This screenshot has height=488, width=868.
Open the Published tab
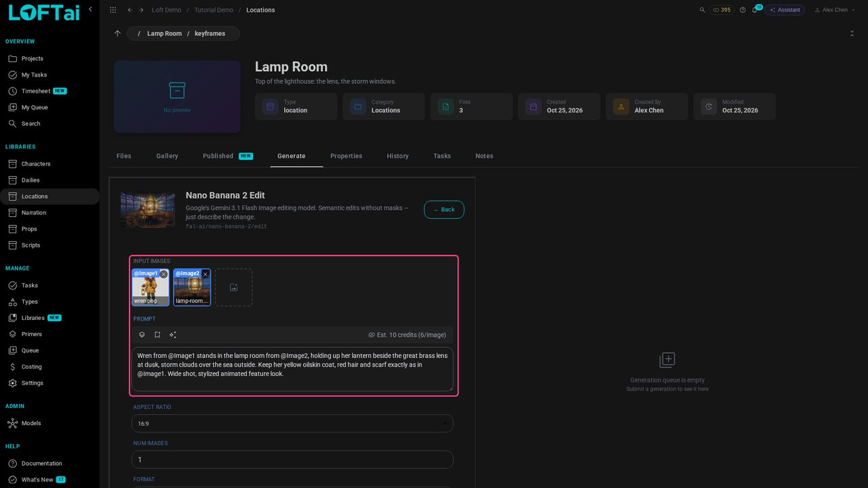click(228, 156)
